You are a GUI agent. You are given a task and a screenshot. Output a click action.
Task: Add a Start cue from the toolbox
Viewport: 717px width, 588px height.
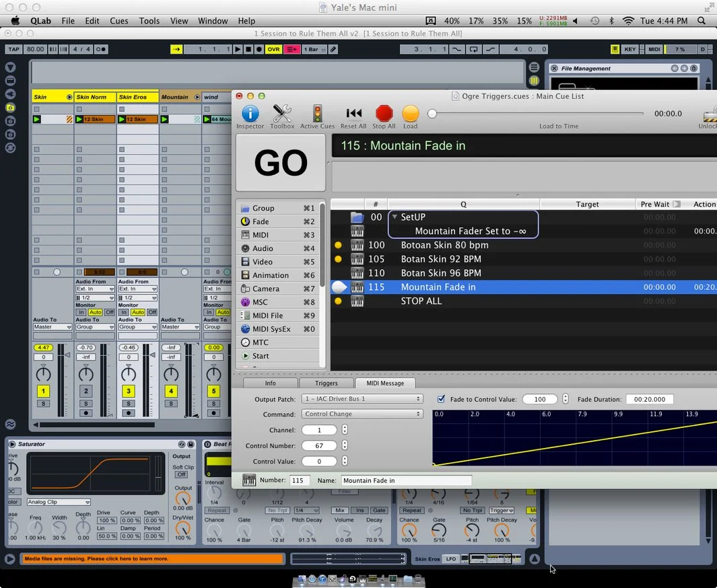(277, 356)
